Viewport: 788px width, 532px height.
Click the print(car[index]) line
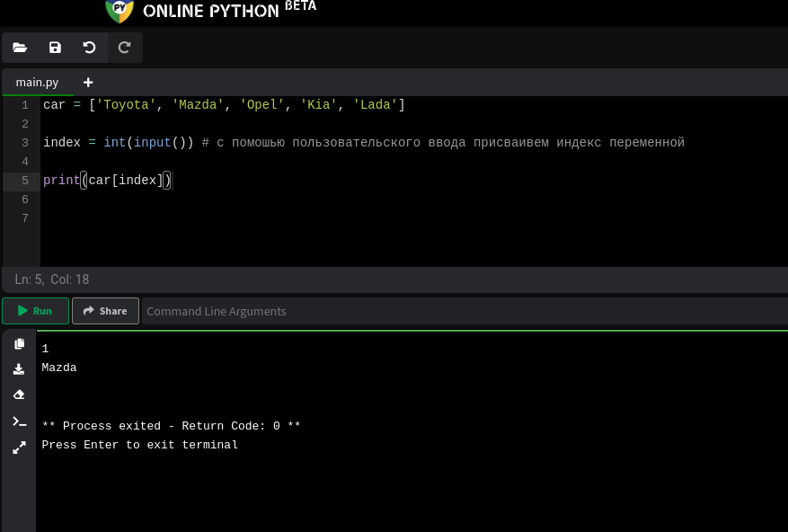point(107,180)
